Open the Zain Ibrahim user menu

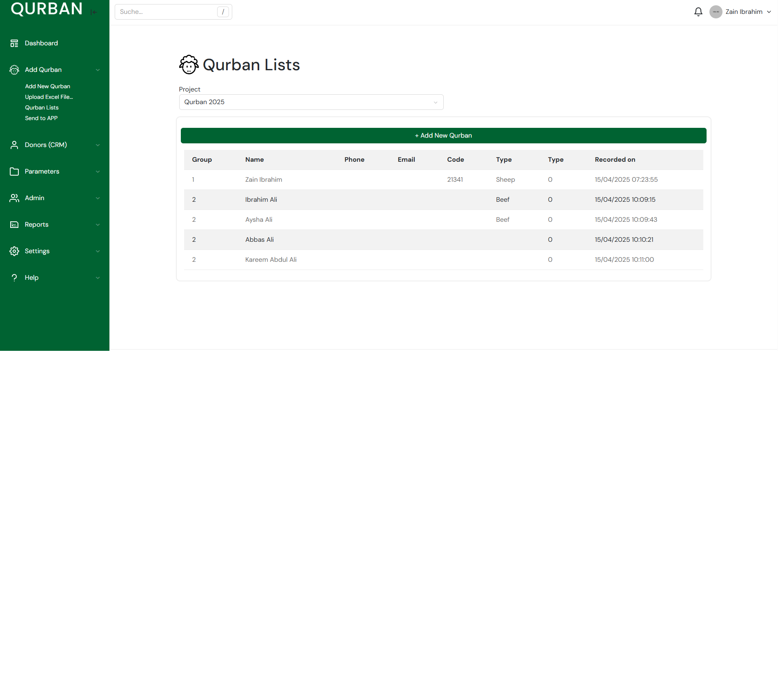point(740,12)
